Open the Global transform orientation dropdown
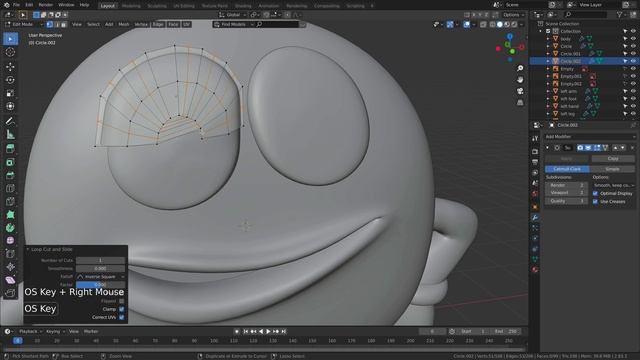 click(233, 15)
